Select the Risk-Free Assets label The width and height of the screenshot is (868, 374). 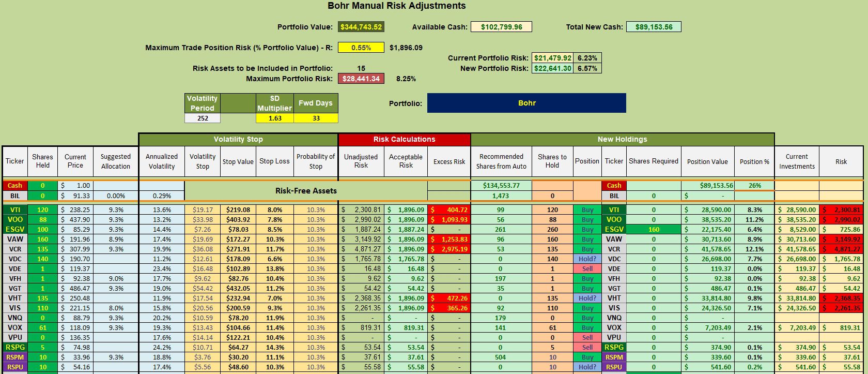pyautogui.click(x=306, y=190)
